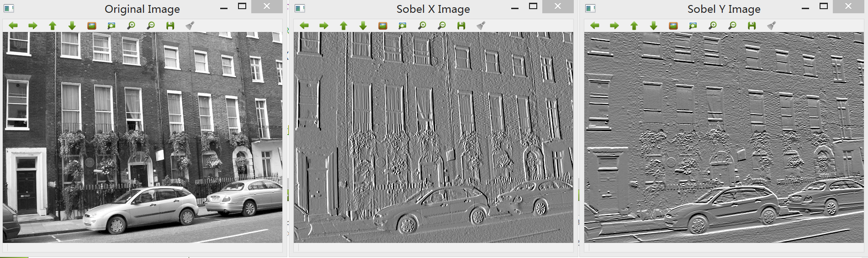Save the Sobel Y Image with floppy icon
This screenshot has height=258, width=868.
point(752,26)
